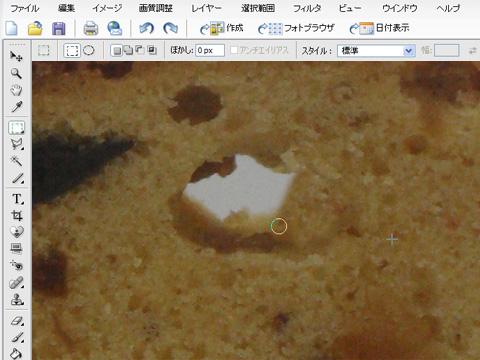Select the Eyedropper tool

[x=16, y=107]
